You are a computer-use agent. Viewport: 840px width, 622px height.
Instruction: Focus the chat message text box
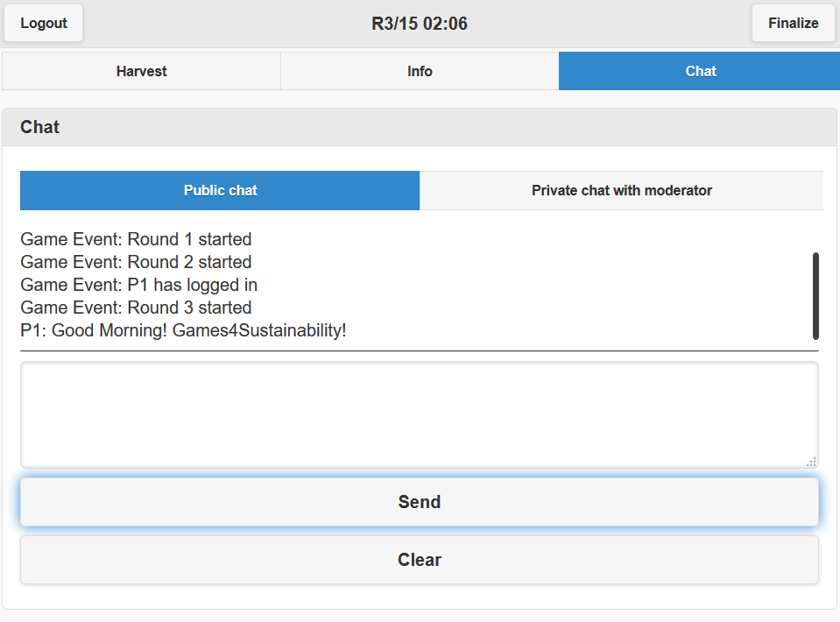tap(419, 414)
